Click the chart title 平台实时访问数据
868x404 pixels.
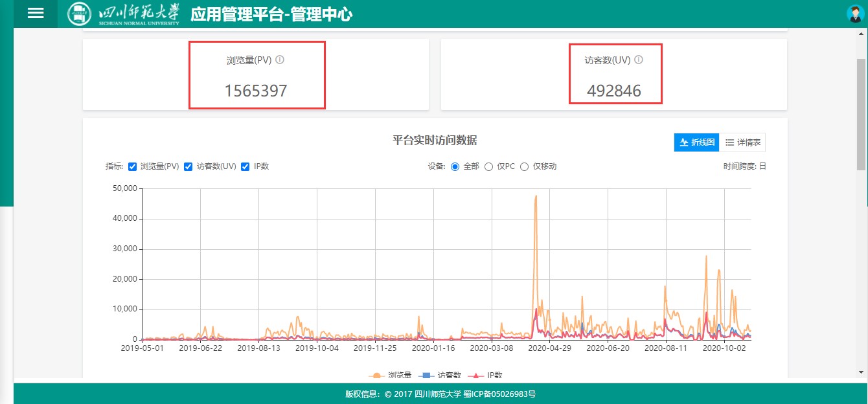tap(435, 140)
